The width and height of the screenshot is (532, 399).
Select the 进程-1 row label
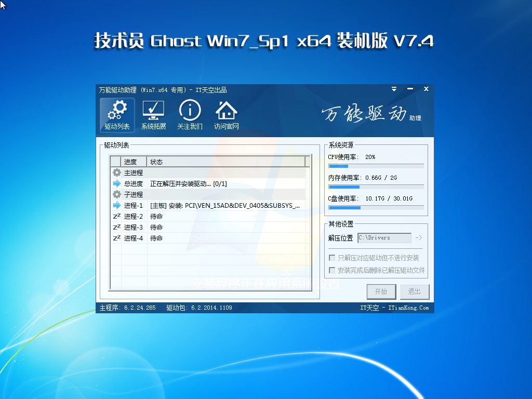(x=134, y=205)
